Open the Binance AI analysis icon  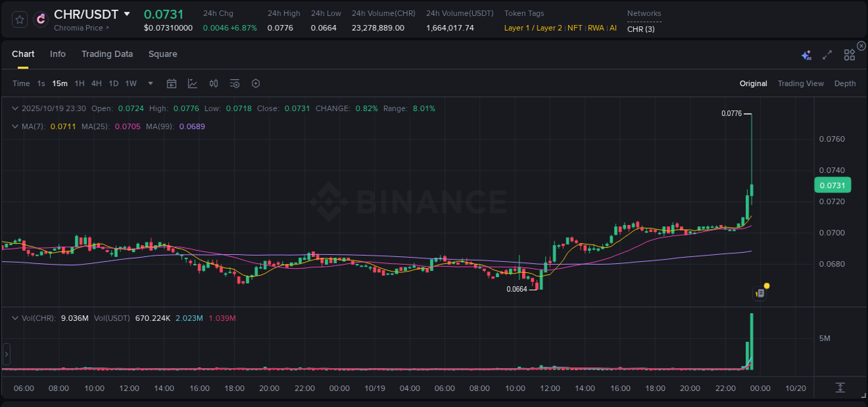click(806, 53)
